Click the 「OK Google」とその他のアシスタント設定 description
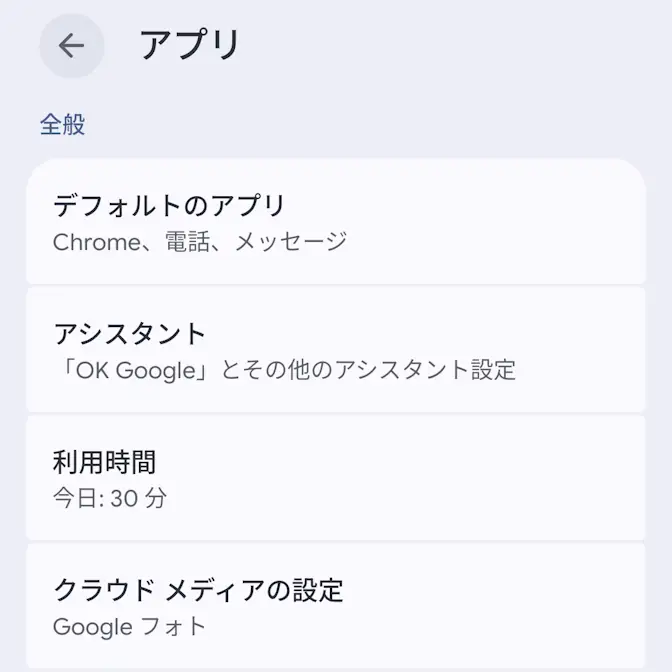This screenshot has width=672, height=672. tap(284, 369)
